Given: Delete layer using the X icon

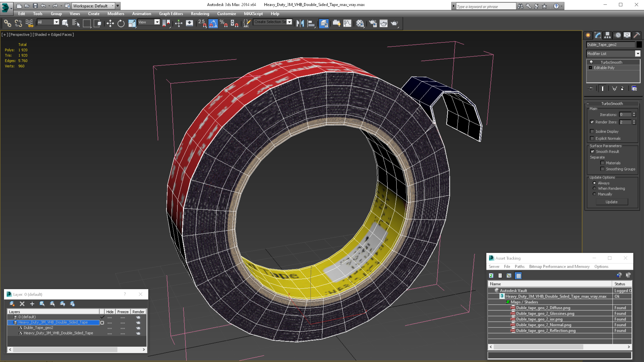Looking at the screenshot, I should pyautogui.click(x=22, y=303).
